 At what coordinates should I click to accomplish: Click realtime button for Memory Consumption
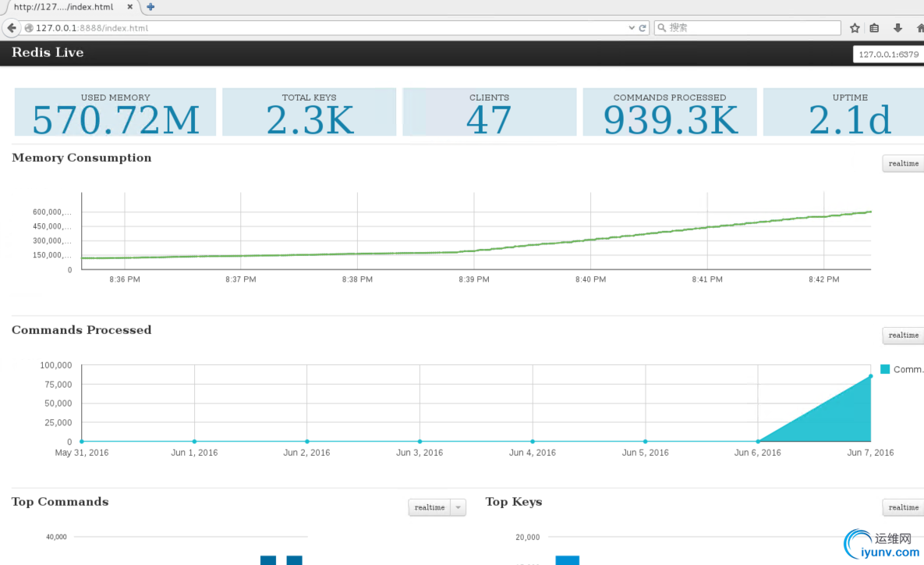[x=904, y=163]
